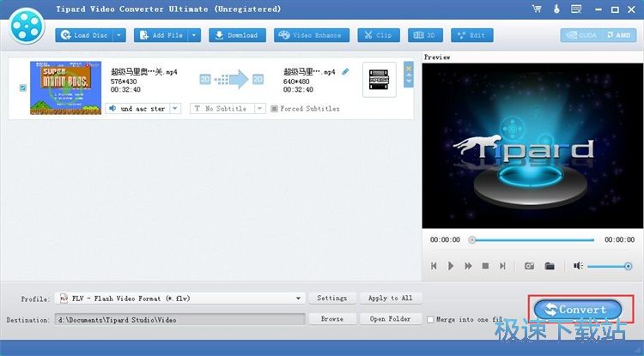Click the register key icon in title bar
The height and width of the screenshot is (356, 644).
coord(557,9)
